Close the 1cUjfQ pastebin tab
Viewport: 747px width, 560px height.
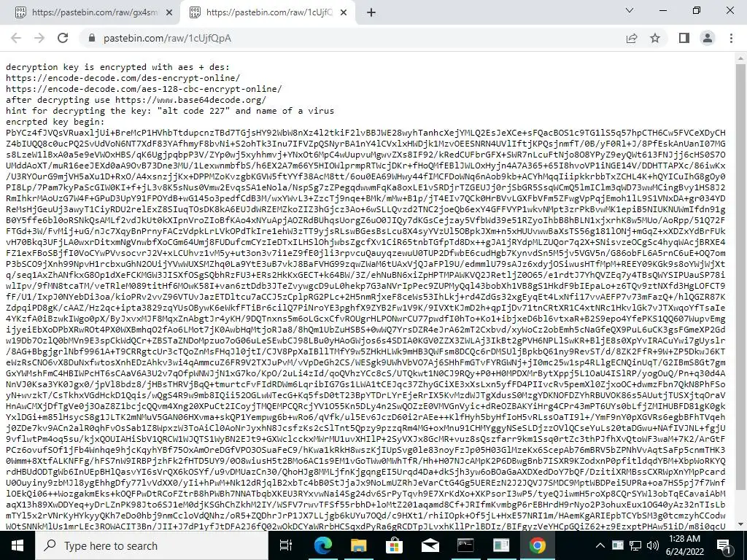(x=344, y=13)
